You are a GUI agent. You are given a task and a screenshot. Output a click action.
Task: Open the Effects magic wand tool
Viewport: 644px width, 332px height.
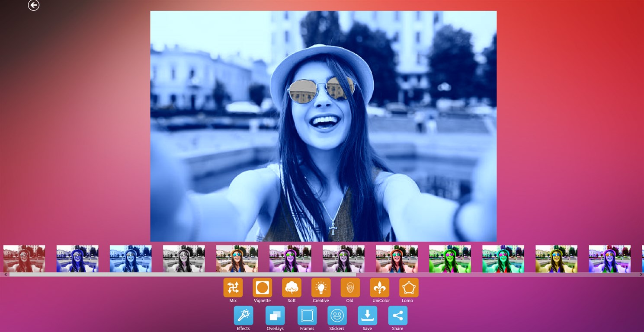tap(244, 316)
